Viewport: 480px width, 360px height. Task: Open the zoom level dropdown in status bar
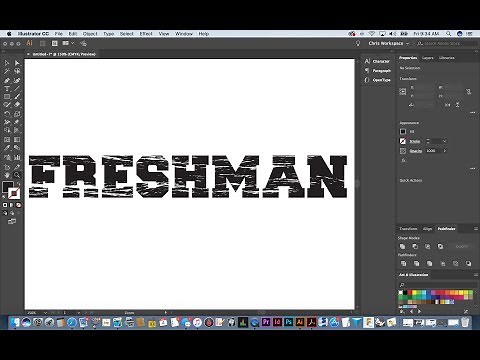click(45, 313)
